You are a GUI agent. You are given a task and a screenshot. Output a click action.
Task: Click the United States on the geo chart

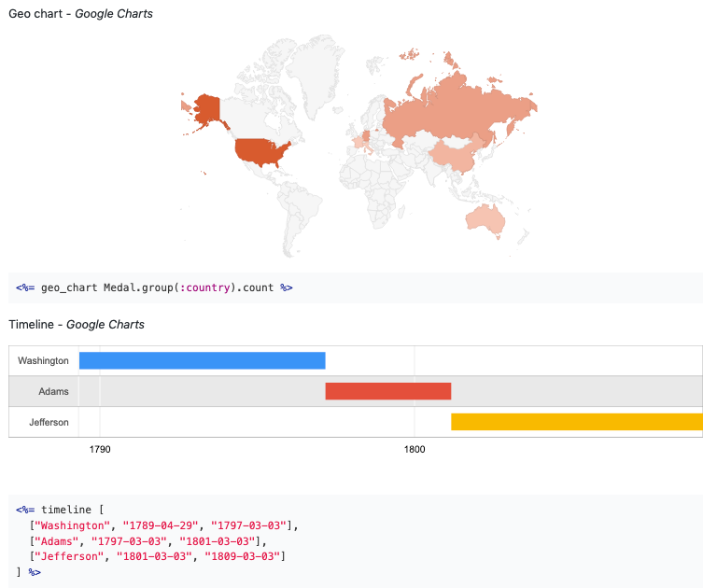pyautogui.click(x=260, y=151)
